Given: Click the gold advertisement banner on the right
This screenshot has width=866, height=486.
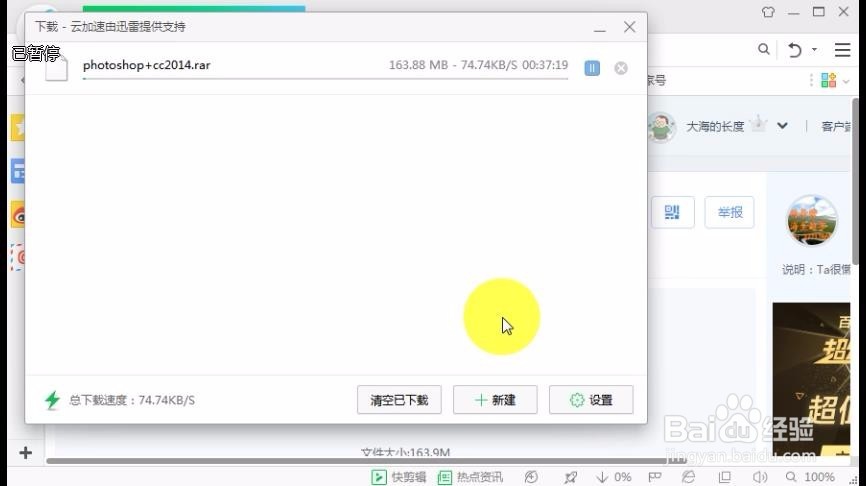Looking at the screenshot, I should coord(811,378).
